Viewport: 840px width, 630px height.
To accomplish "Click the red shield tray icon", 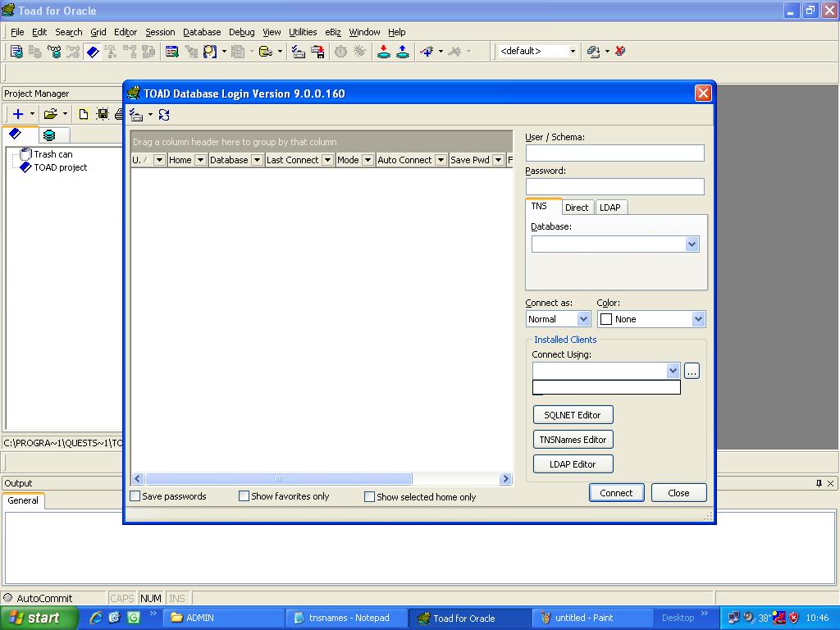I will tap(794, 618).
